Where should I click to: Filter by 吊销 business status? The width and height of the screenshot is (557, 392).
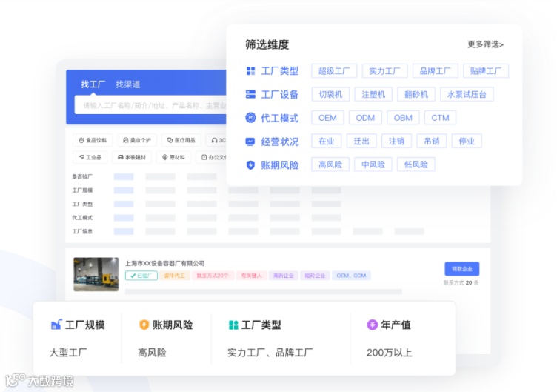432,141
